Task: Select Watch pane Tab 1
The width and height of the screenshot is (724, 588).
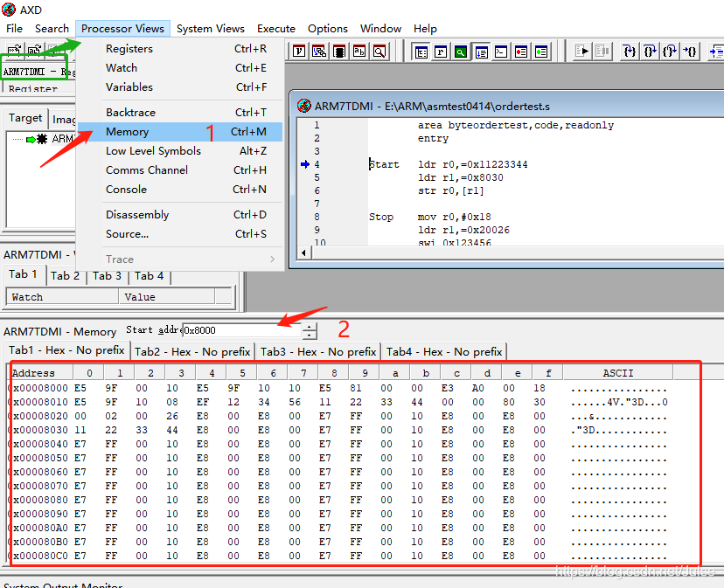Action: point(23,274)
